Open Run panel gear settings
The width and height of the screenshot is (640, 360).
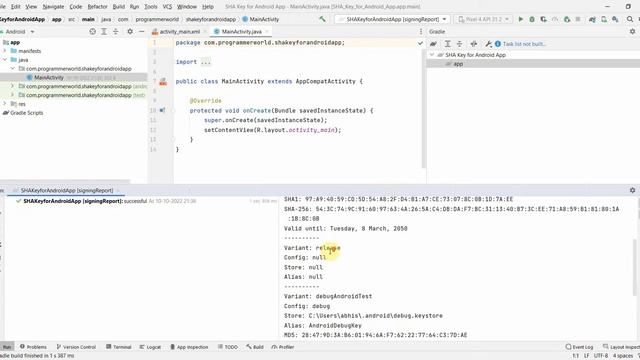pyautogui.click(x=632, y=190)
